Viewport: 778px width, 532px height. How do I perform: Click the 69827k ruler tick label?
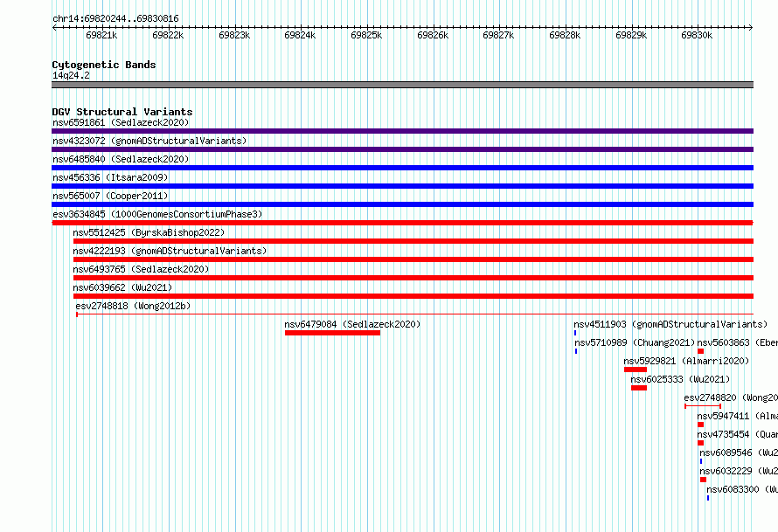pos(498,35)
